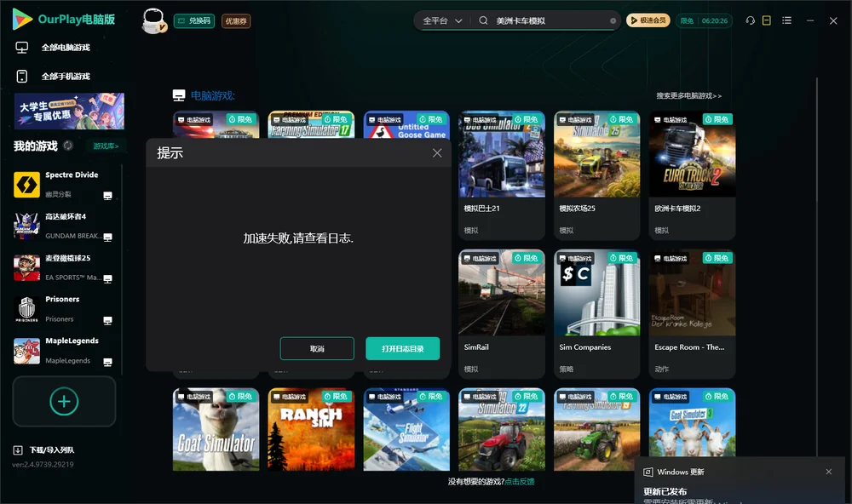Click the PC icon on GUNDAM BREAKER row

pos(107,238)
